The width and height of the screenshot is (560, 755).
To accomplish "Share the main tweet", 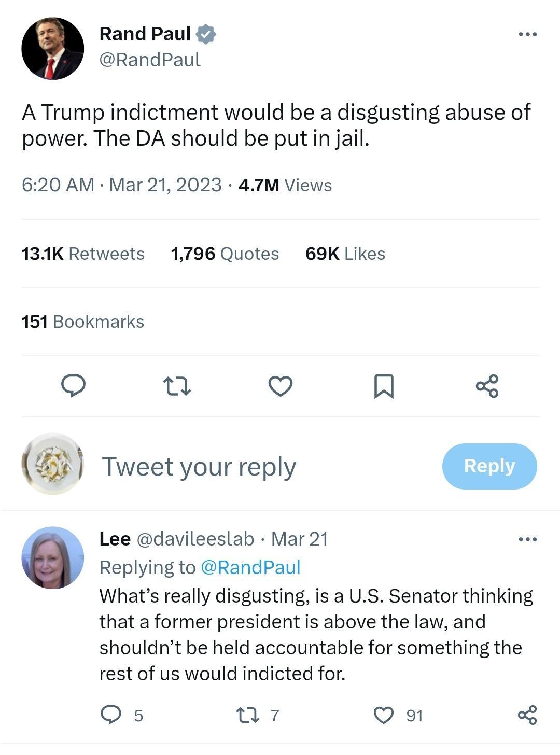I will coord(487,386).
